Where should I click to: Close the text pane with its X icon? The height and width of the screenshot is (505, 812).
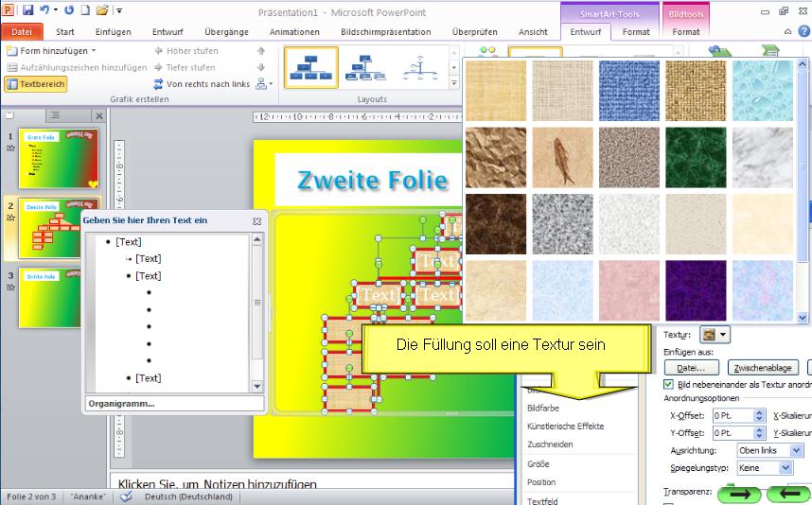click(256, 220)
